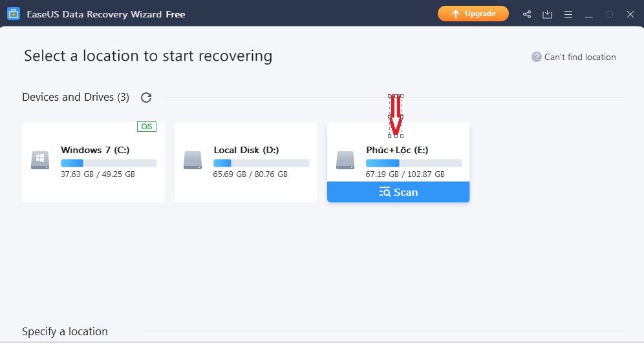Open the share icon in title bar
The width and height of the screenshot is (644, 343).
tap(526, 14)
